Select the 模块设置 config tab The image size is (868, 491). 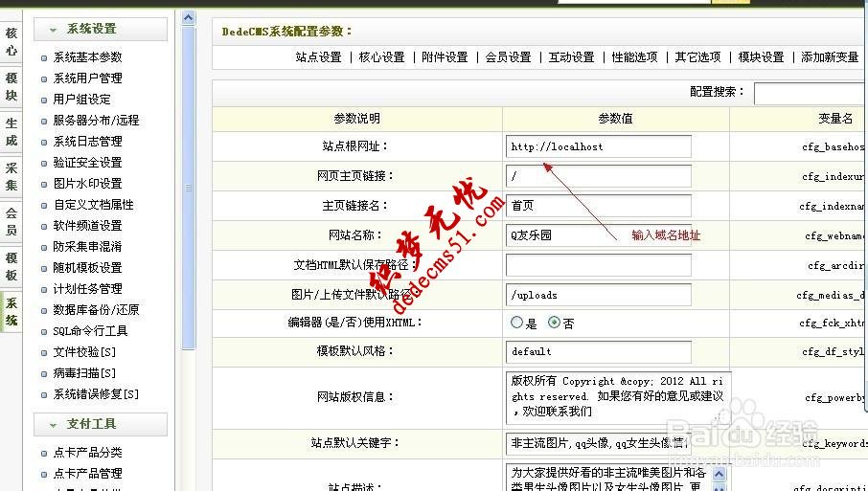(x=761, y=57)
